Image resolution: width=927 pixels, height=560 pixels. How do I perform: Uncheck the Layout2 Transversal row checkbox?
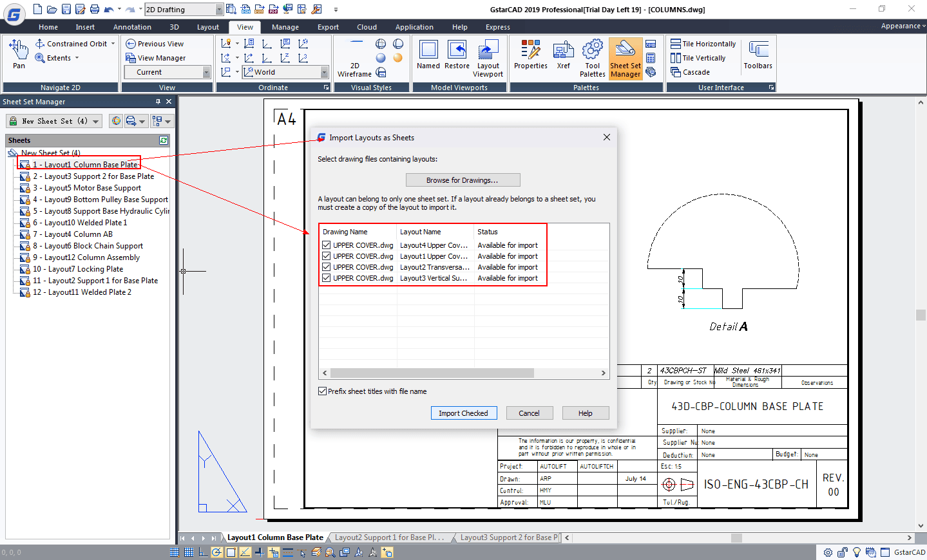327,267
